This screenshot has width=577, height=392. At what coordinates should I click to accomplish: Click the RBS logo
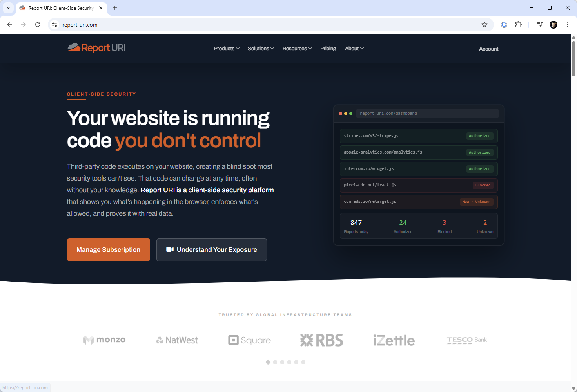[x=322, y=340]
